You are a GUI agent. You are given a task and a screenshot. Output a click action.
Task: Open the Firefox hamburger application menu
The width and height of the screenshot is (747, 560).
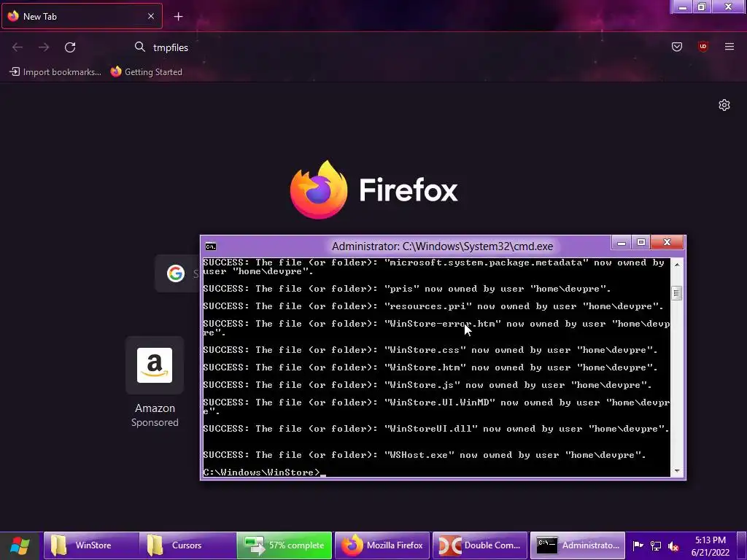pyautogui.click(x=729, y=47)
